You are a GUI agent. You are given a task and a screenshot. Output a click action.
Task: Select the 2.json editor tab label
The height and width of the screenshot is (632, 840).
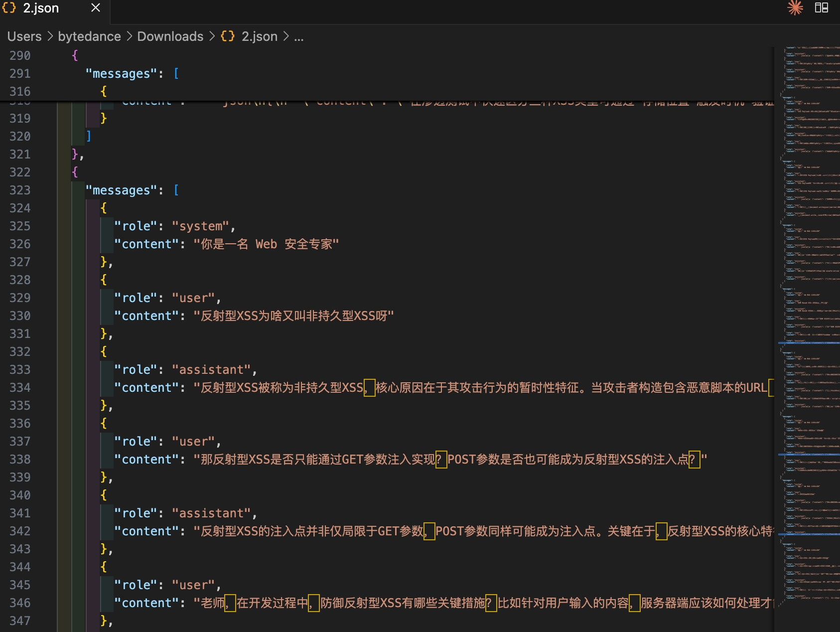(41, 8)
